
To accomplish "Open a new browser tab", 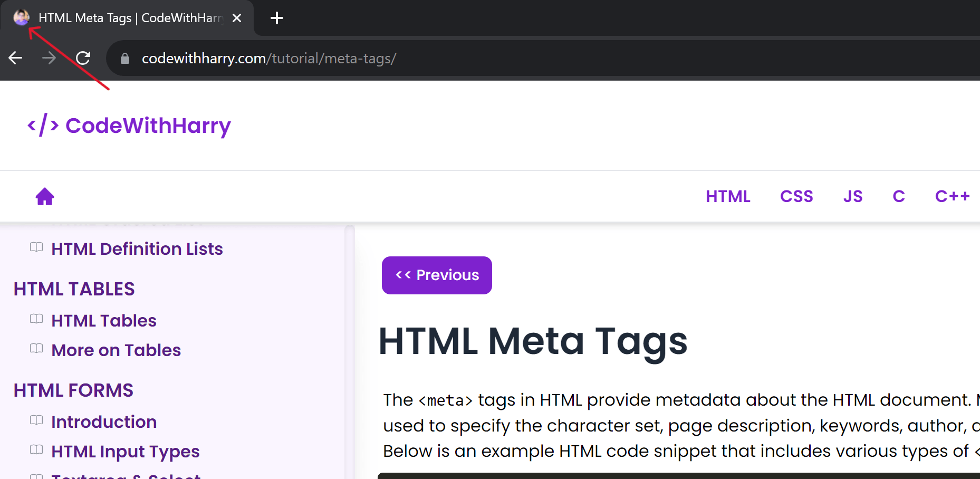I will pyautogui.click(x=277, y=18).
